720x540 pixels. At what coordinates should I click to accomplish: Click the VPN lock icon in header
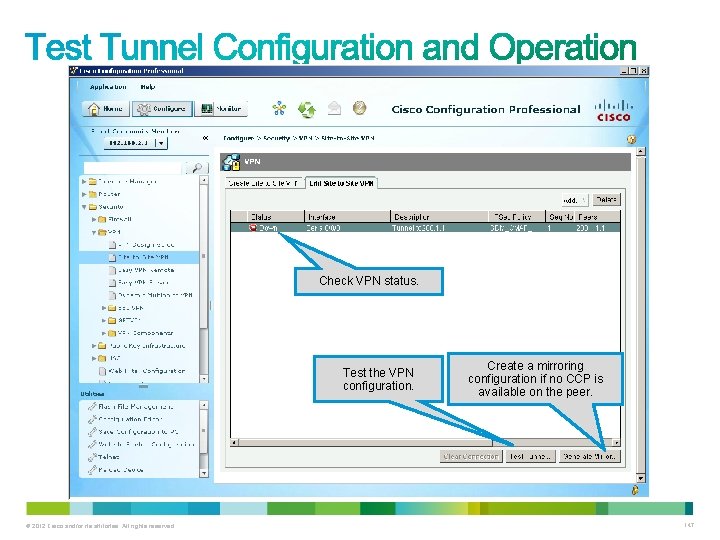pyautogui.click(x=231, y=162)
